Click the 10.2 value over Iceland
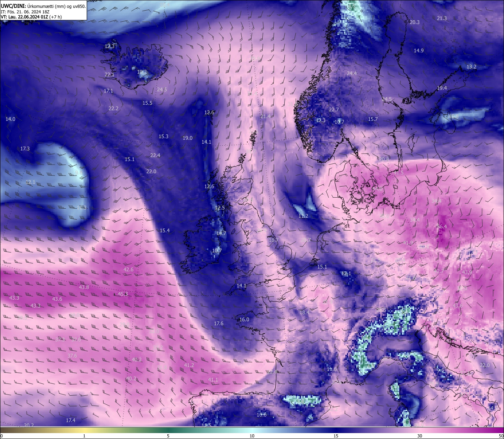This screenshot has height=439, width=504. pyautogui.click(x=142, y=72)
